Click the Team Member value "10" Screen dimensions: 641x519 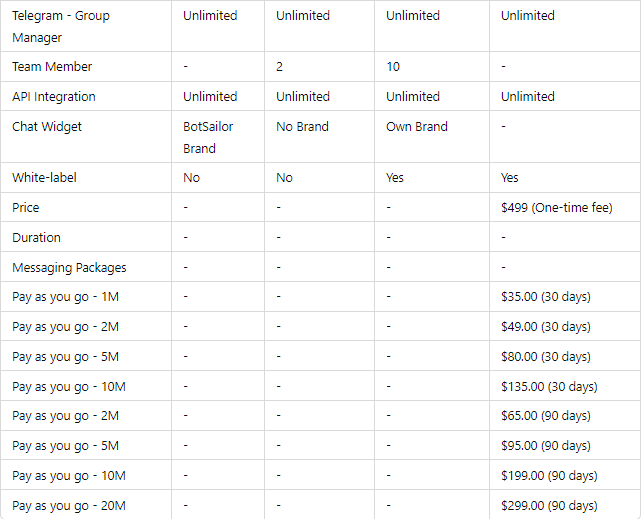pos(394,67)
